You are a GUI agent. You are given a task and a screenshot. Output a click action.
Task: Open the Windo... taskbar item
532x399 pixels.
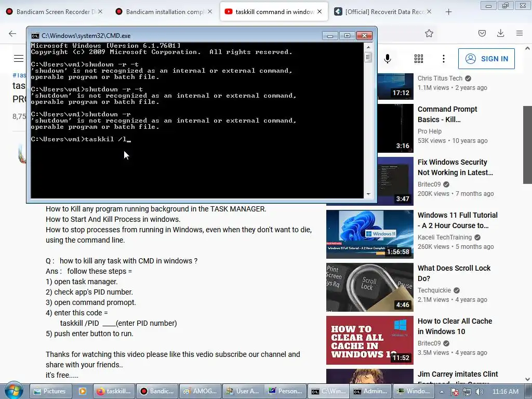[x=414, y=391]
